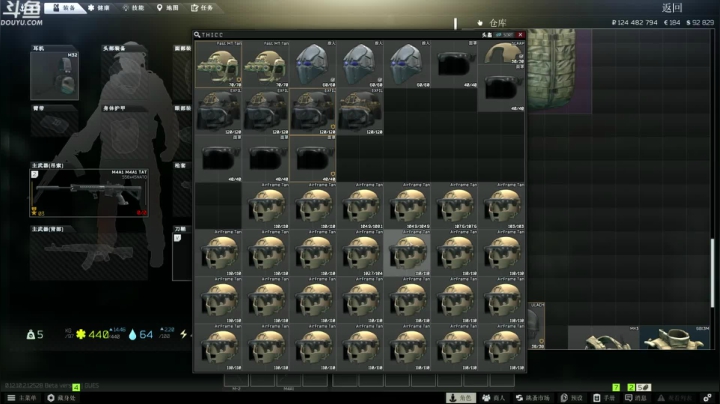720x404 pixels.
Task: Click the weight icon showing 5
Action: (x=31, y=335)
